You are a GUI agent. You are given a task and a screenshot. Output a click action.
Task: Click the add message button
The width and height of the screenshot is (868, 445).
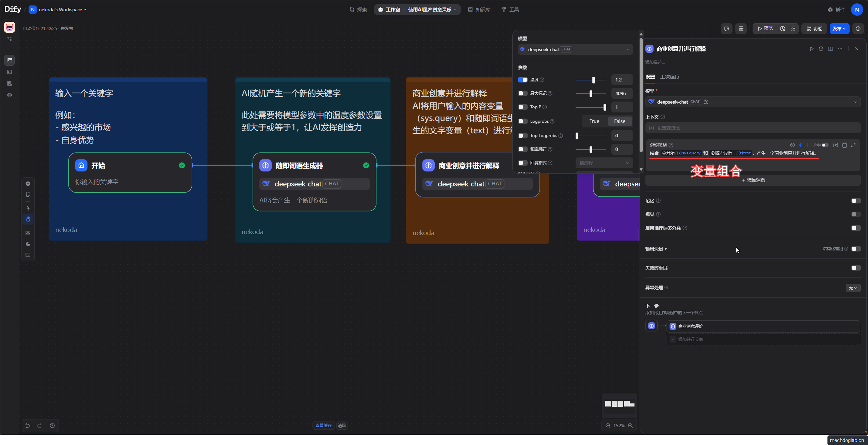click(x=753, y=180)
